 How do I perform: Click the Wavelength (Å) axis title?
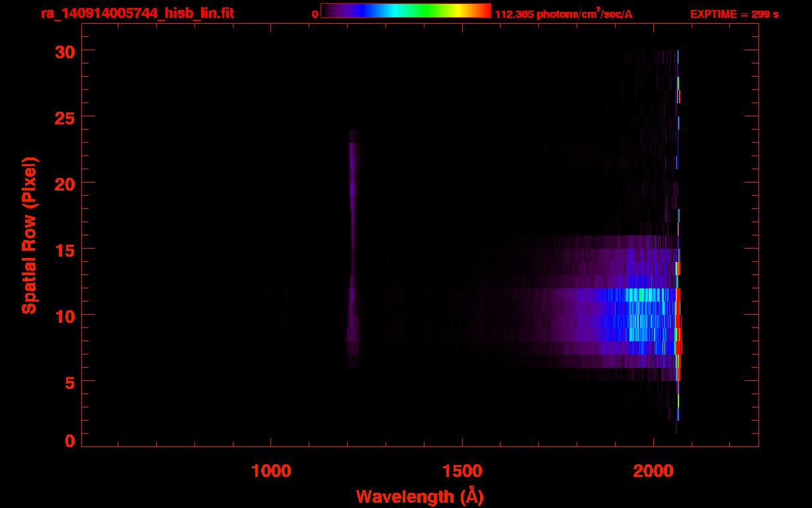tap(420, 497)
